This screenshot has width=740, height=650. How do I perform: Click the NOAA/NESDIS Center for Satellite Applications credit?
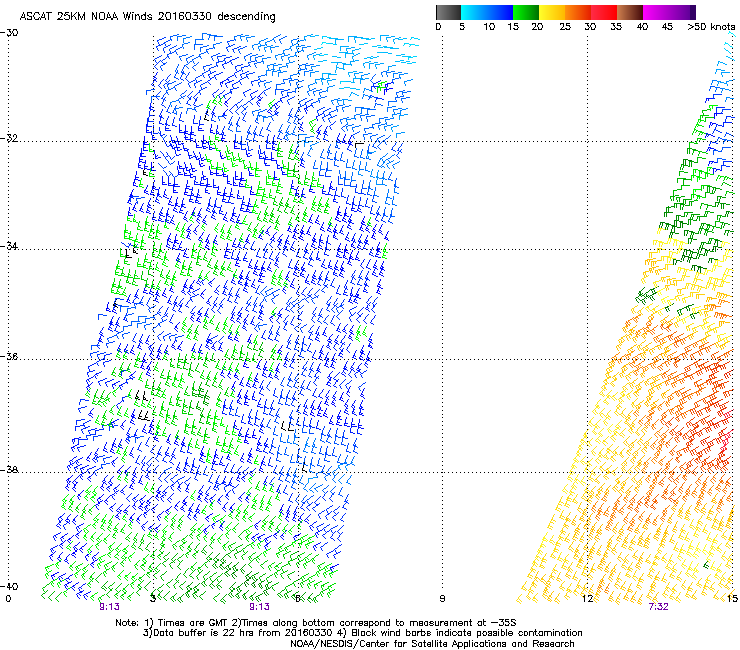pyautogui.click(x=432, y=643)
